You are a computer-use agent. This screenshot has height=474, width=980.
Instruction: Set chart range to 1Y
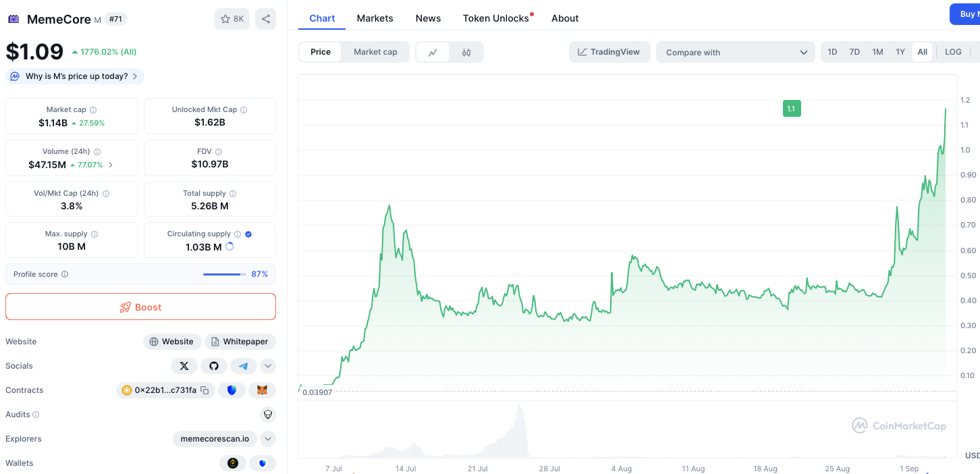(900, 52)
